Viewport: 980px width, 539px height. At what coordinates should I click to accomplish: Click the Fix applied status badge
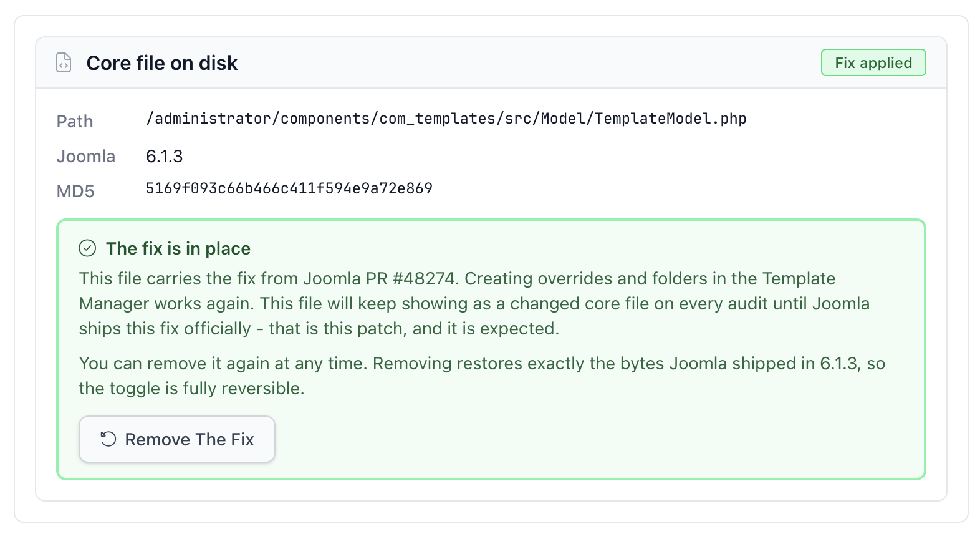[873, 62]
